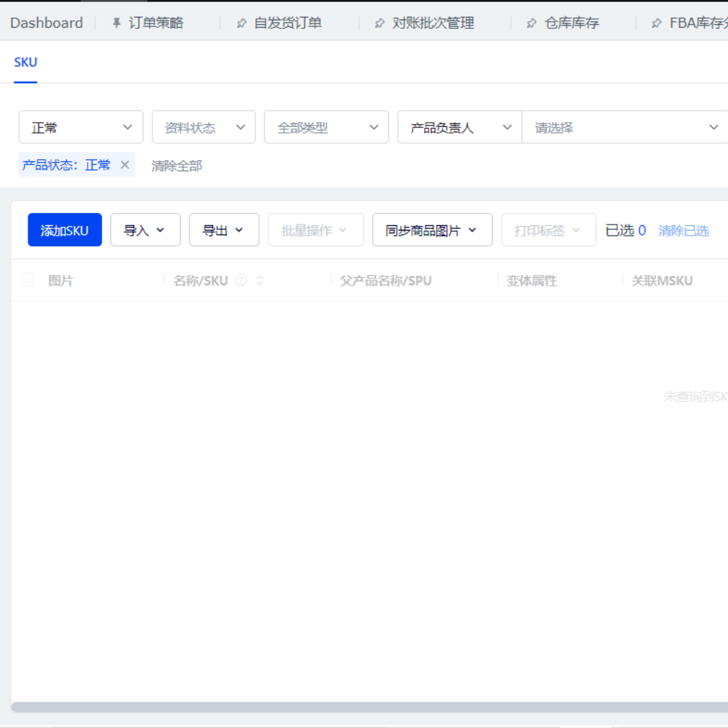Viewport: 728px width, 728px height.
Task: Click pin icon beside FBA库存 tab
Action: coord(657,24)
